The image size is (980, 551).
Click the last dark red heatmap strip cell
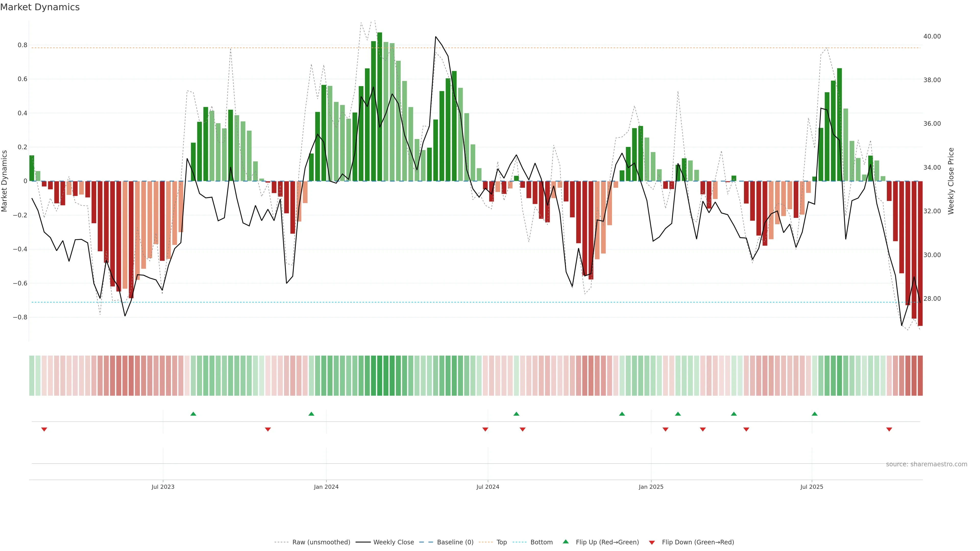920,376
